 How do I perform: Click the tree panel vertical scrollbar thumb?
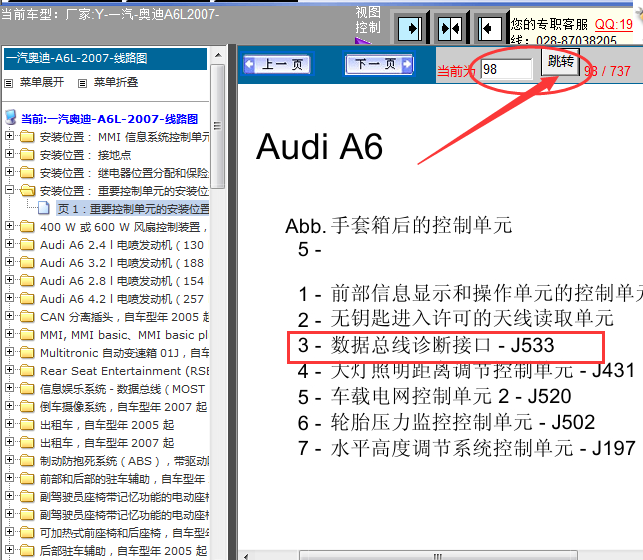pyautogui.click(x=218, y=126)
